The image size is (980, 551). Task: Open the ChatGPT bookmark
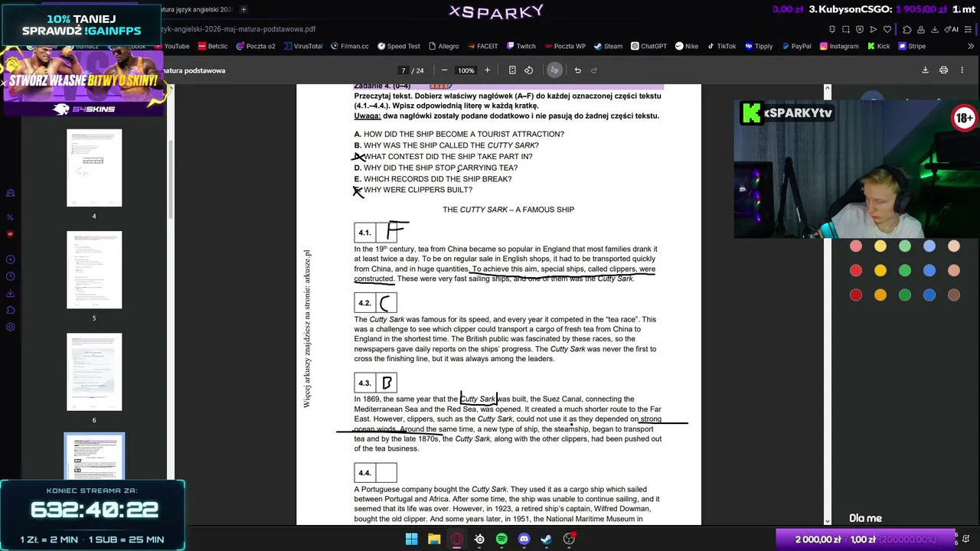[648, 46]
